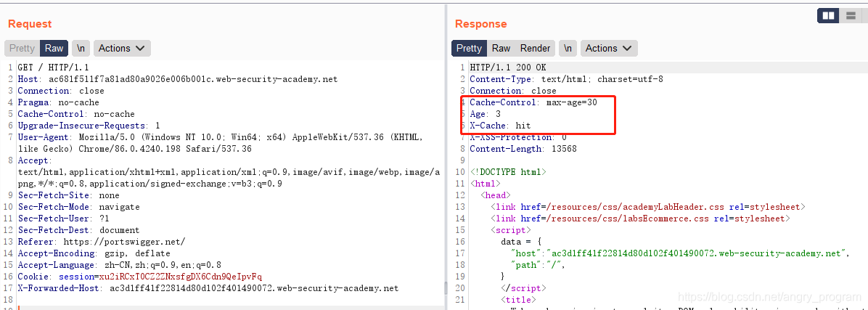Switch Response view to Pretty
The width and height of the screenshot is (868, 310).
(470, 48)
